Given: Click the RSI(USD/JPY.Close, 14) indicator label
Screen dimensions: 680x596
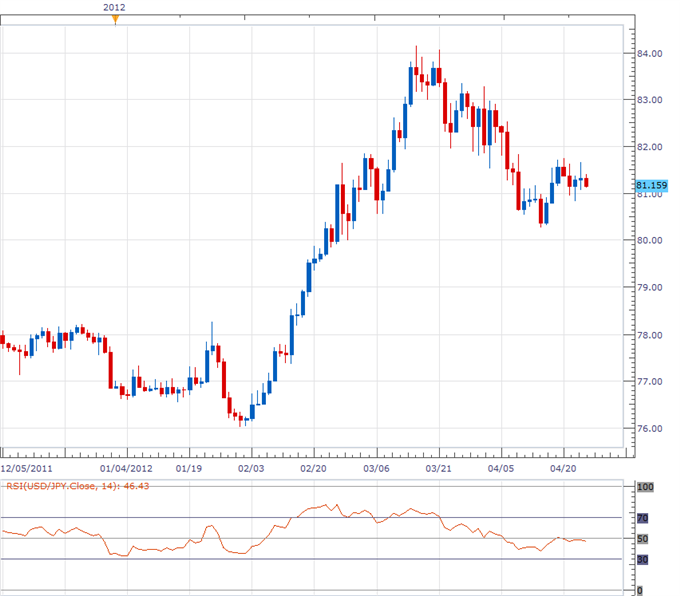Looking at the screenshot, I should (78, 486).
